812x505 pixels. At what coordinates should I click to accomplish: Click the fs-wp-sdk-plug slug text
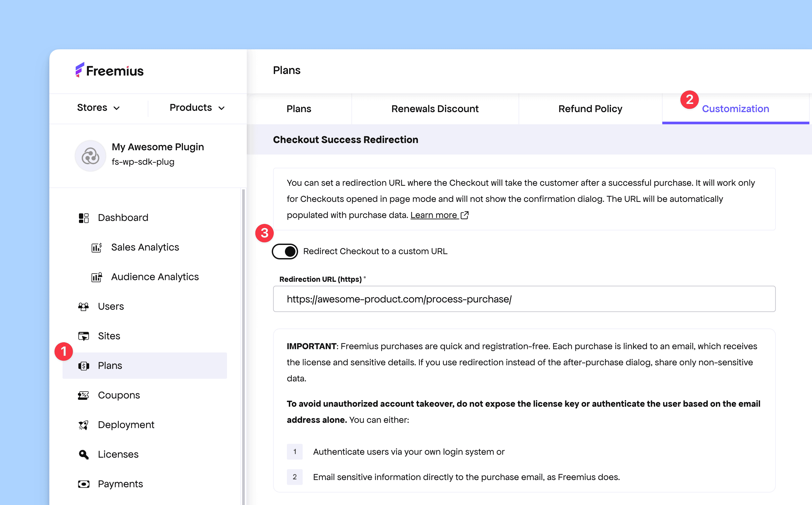coord(143,162)
